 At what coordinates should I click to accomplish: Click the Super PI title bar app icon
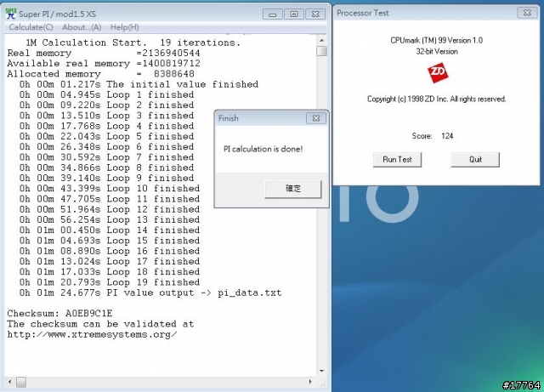[11, 14]
